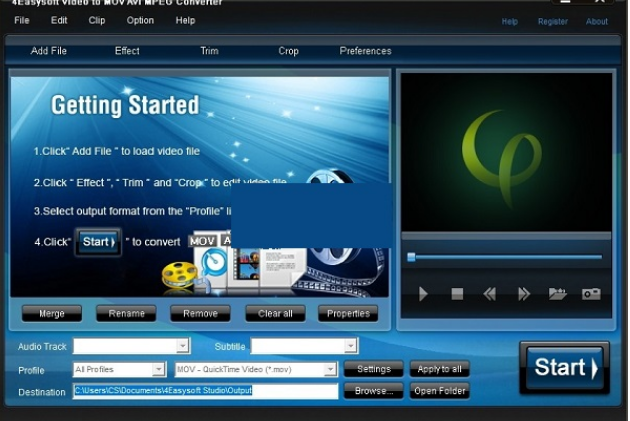The image size is (630, 421).
Task: Click Add File in the toolbar
Action: click(x=49, y=51)
